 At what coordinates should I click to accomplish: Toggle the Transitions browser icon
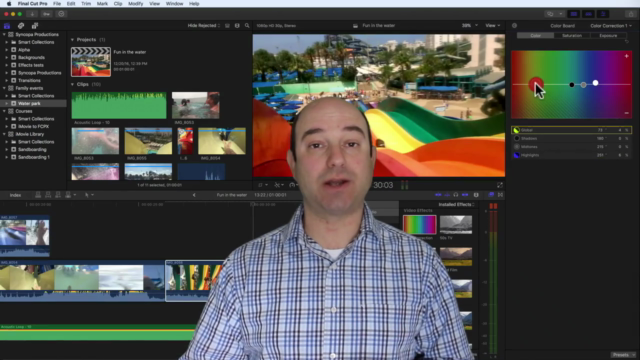click(500, 195)
